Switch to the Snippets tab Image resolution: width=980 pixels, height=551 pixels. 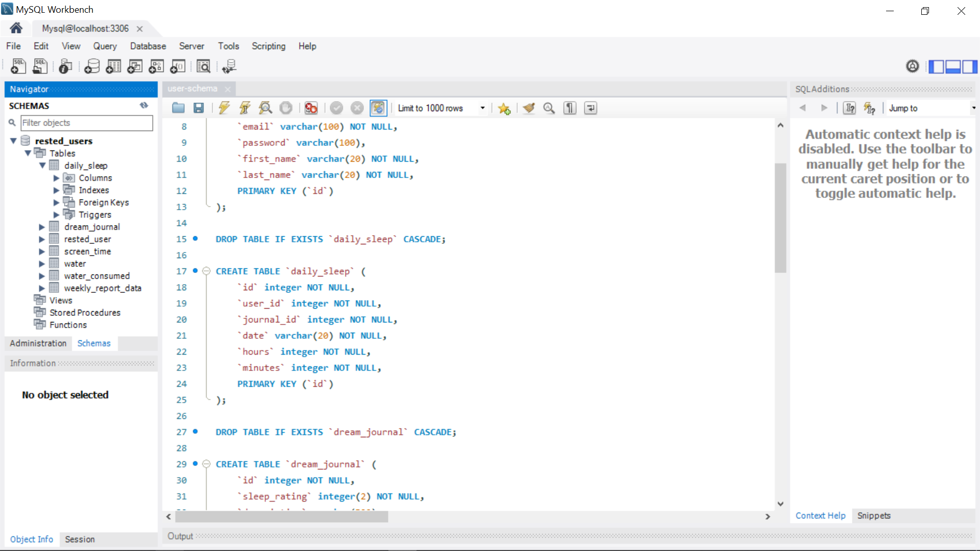(874, 516)
